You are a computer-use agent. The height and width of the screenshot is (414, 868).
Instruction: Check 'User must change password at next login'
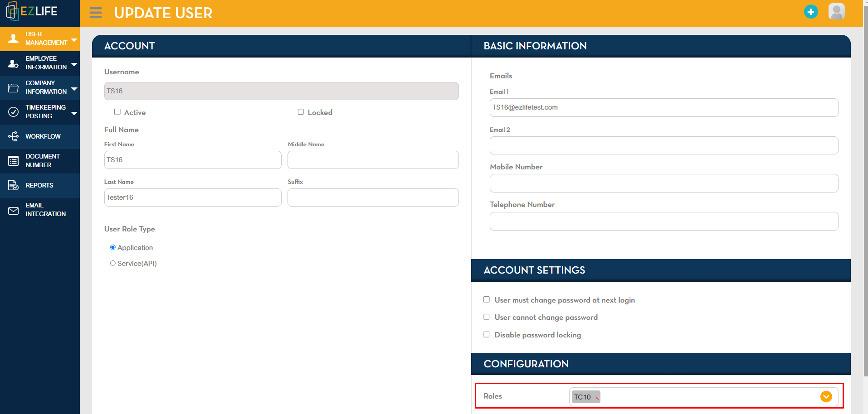click(x=487, y=299)
